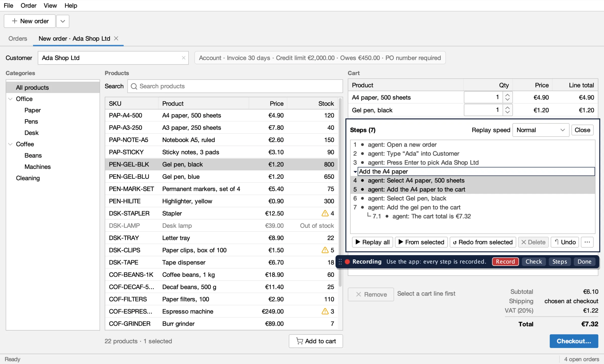Screen dimensions: 604x364
Task: Click From selected replay button
Action: tap(421, 242)
